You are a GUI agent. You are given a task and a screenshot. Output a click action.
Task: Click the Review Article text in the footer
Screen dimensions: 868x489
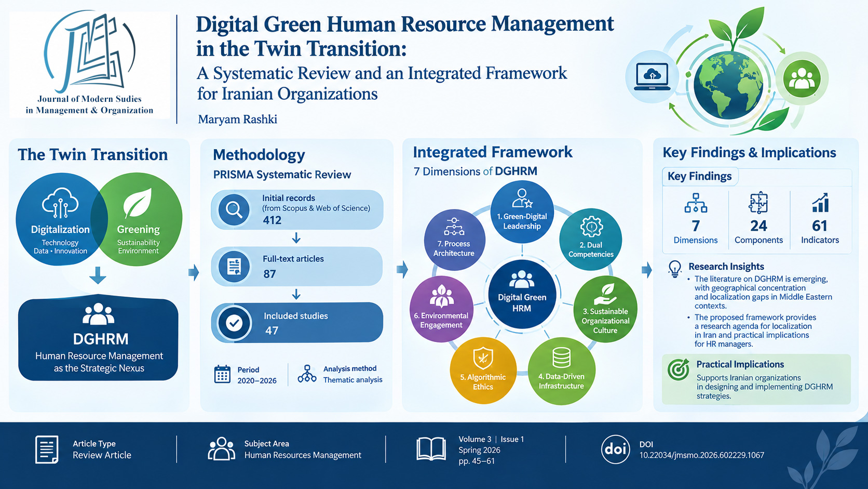[102, 455]
